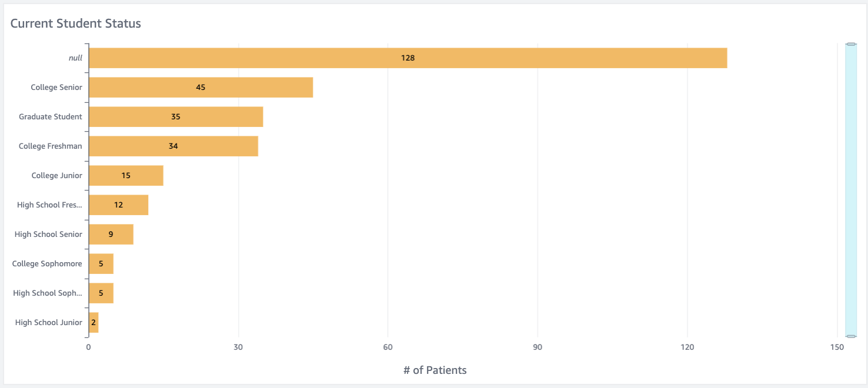Click the null bar showing 128
The height and width of the screenshot is (388, 868).
point(408,58)
